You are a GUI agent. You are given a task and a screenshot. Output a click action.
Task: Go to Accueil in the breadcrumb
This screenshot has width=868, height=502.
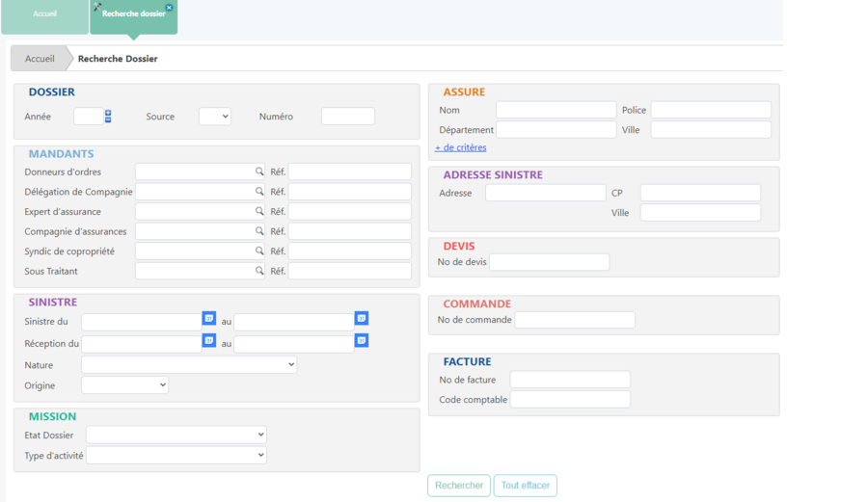coord(40,59)
